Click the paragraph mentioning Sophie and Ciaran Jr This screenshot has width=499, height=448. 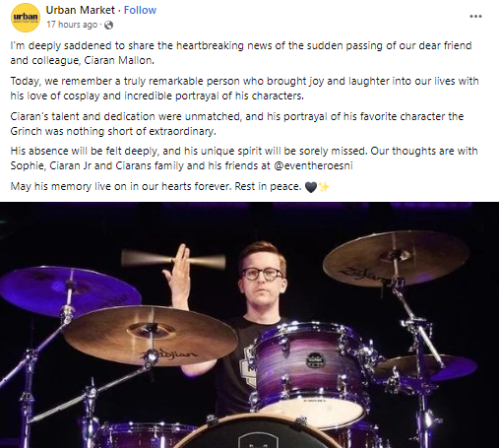[244, 159]
